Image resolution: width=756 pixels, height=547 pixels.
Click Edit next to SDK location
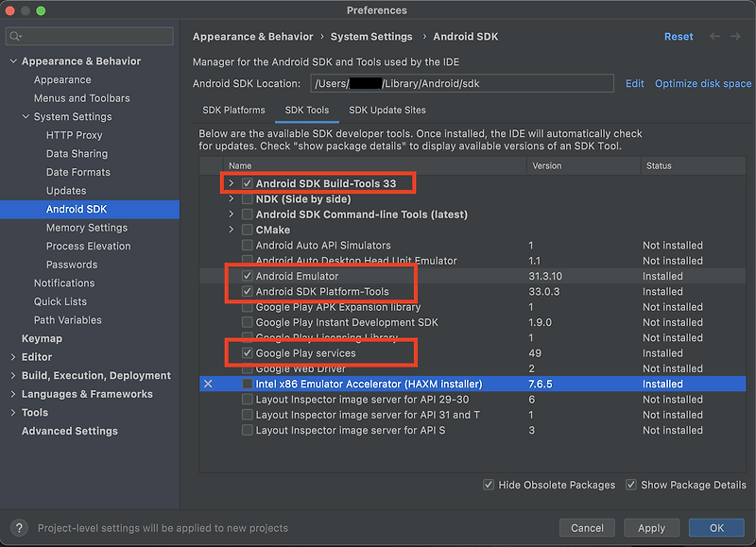click(x=634, y=83)
